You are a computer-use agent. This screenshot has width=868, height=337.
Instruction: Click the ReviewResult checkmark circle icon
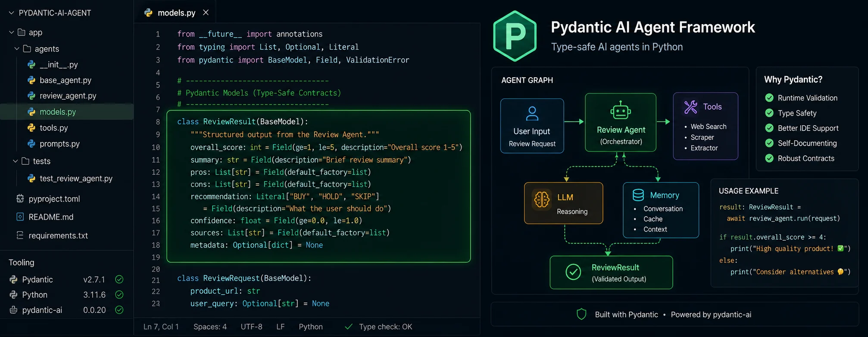(573, 272)
